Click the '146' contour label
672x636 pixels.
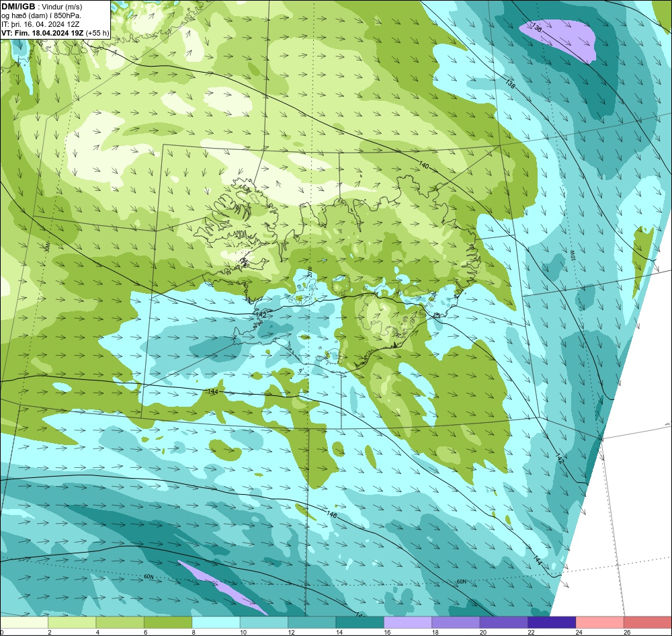point(332,514)
